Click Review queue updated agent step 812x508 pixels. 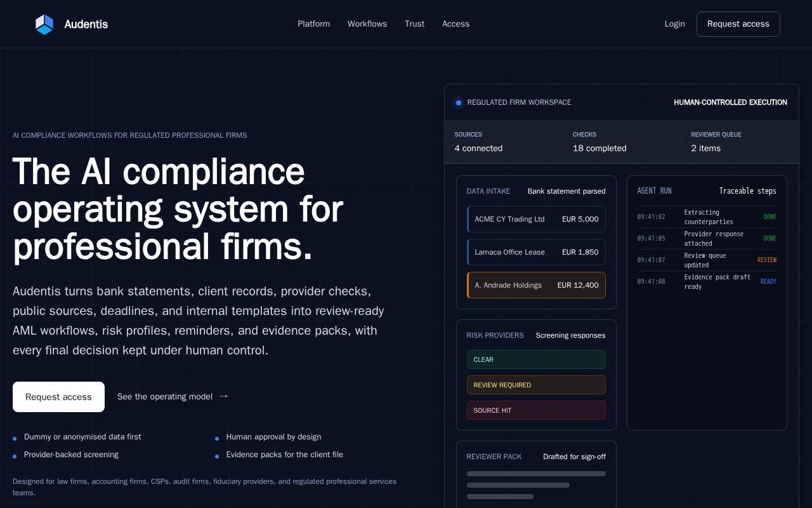707,260
